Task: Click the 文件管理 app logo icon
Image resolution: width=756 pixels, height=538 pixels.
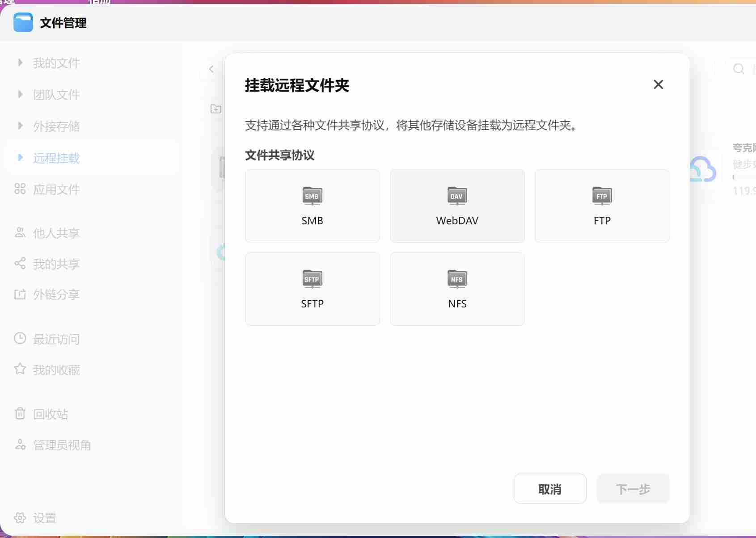Action: pos(23,22)
